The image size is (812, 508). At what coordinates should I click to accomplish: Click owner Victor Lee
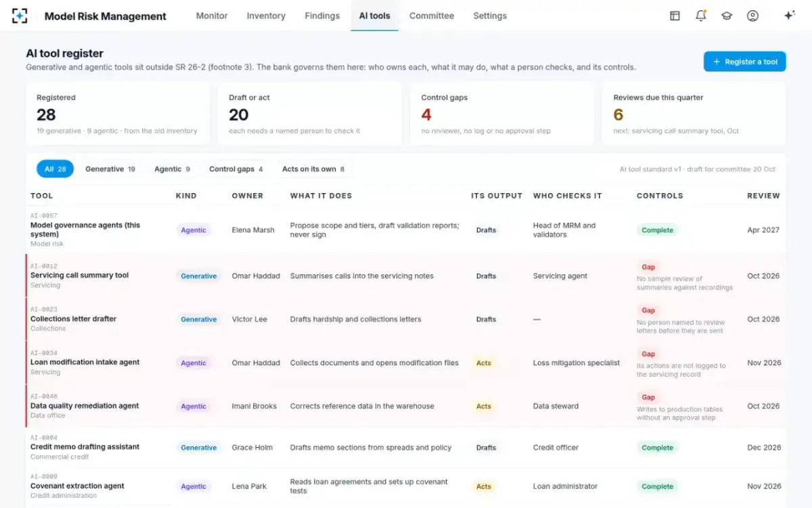(250, 320)
